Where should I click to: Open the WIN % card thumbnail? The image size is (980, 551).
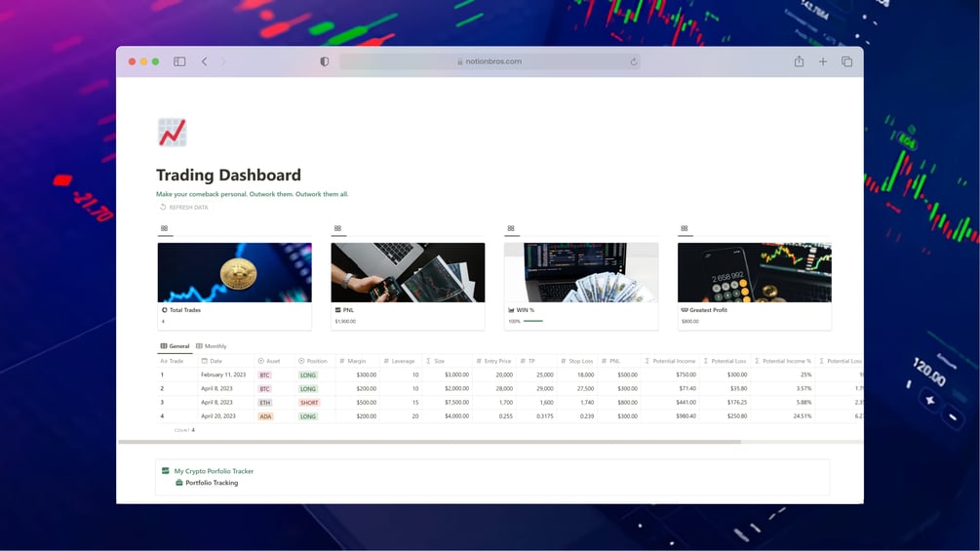pyautogui.click(x=581, y=272)
